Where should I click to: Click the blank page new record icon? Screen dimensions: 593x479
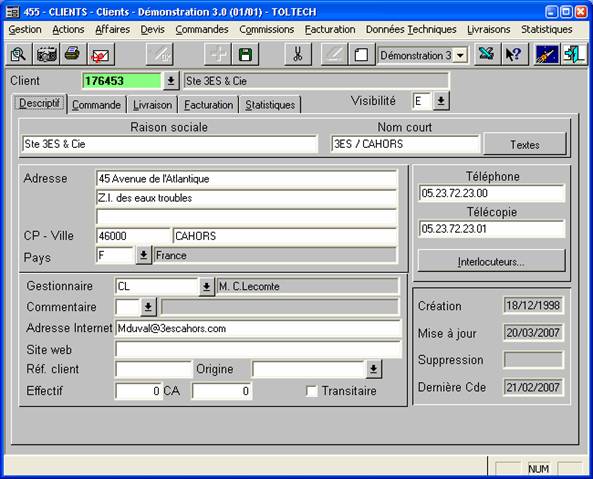click(x=362, y=55)
